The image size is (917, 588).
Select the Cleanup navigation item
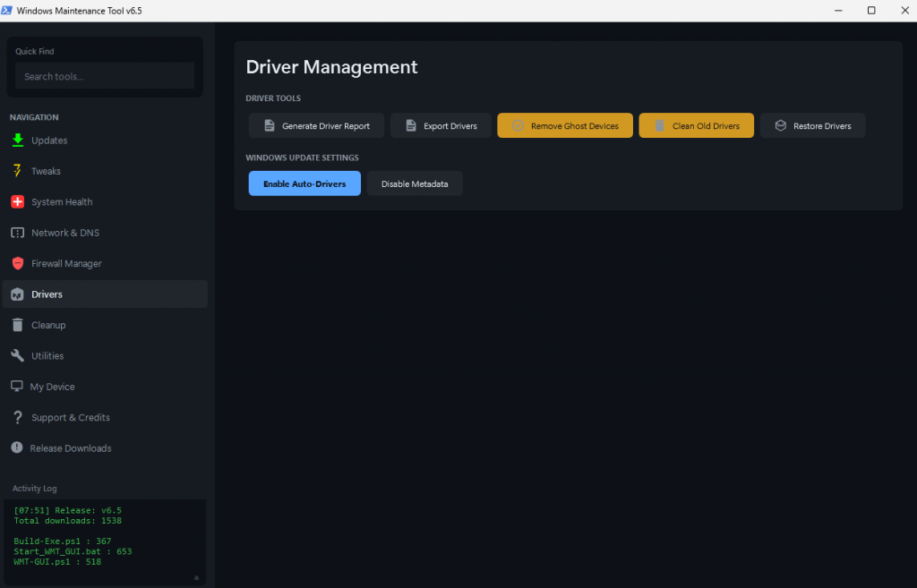pyautogui.click(x=106, y=325)
